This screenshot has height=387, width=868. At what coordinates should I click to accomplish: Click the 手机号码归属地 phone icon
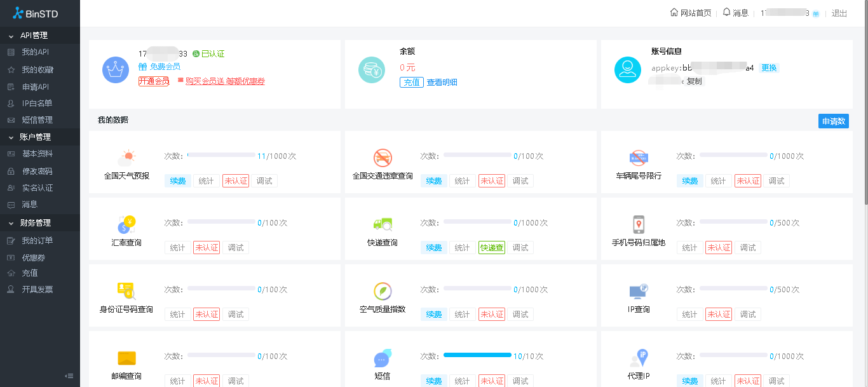pos(639,224)
